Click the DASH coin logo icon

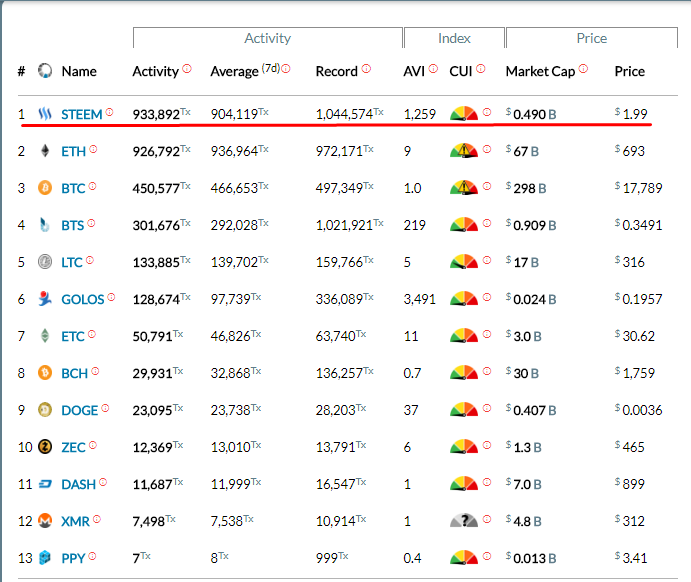[x=45, y=484]
